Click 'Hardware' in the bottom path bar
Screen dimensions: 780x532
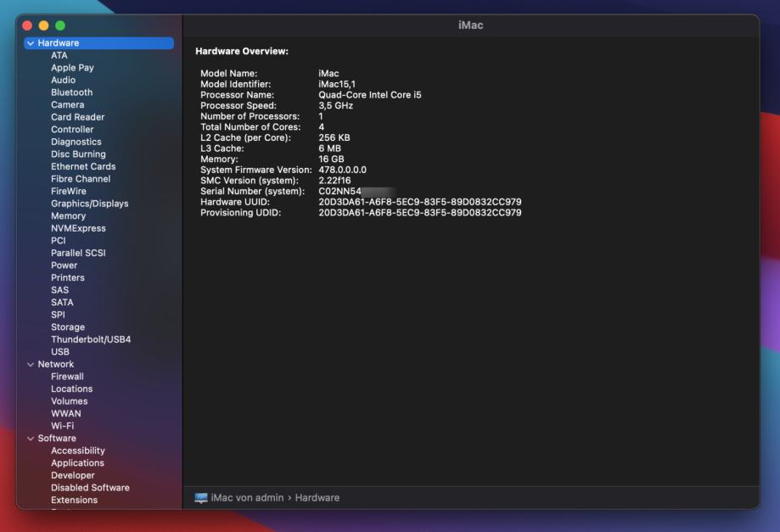click(317, 498)
